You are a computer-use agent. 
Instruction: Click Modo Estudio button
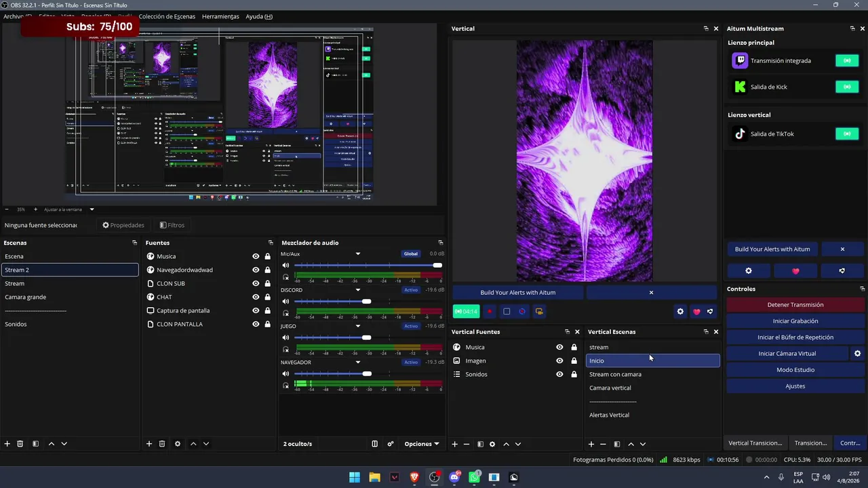click(795, 370)
